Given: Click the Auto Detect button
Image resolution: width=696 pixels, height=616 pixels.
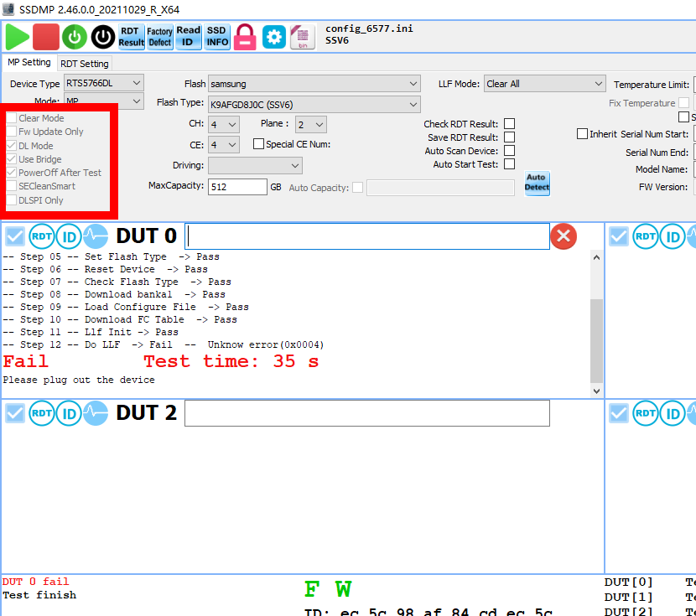Looking at the screenshot, I should pyautogui.click(x=537, y=183).
